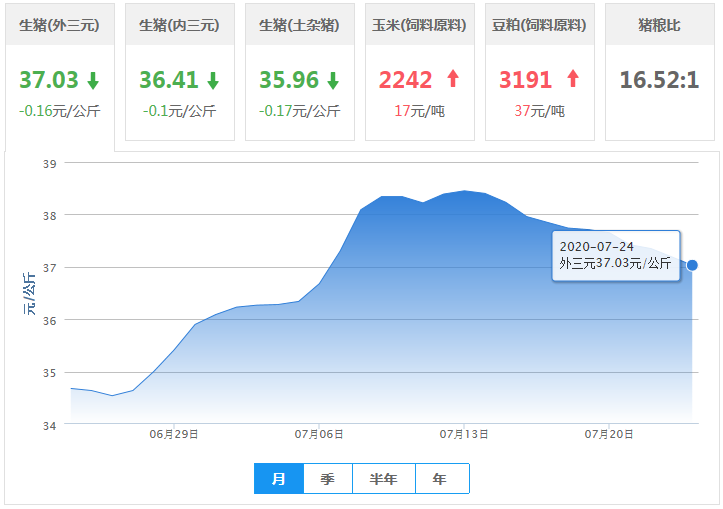Switch to the 生猪(内三元) tab
Viewport: 723px width, 509px height.
180,25
